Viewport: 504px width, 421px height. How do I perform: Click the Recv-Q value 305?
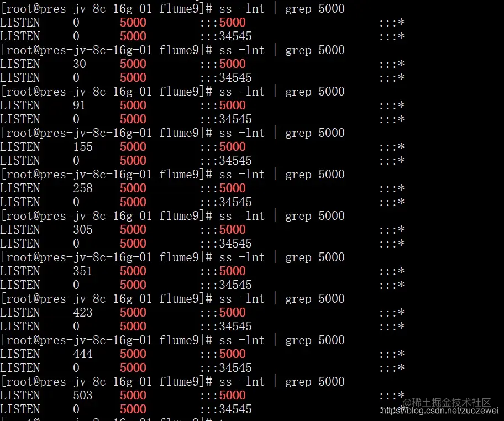point(83,229)
